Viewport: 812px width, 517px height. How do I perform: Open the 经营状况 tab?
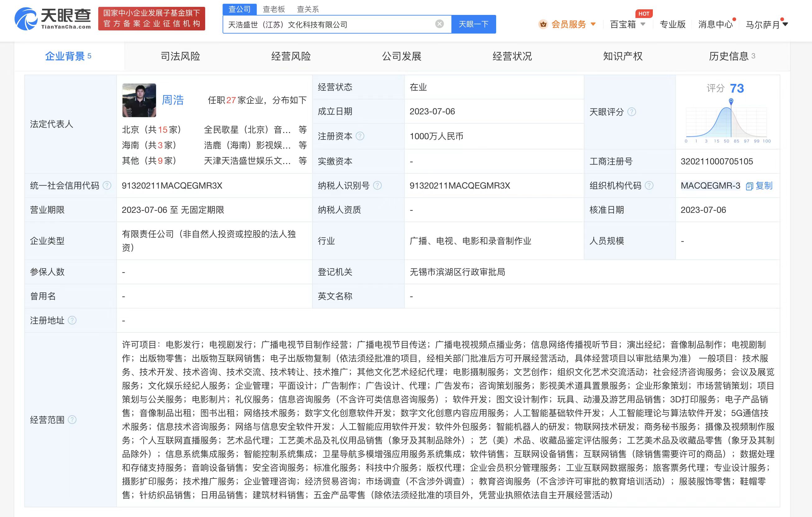click(512, 56)
